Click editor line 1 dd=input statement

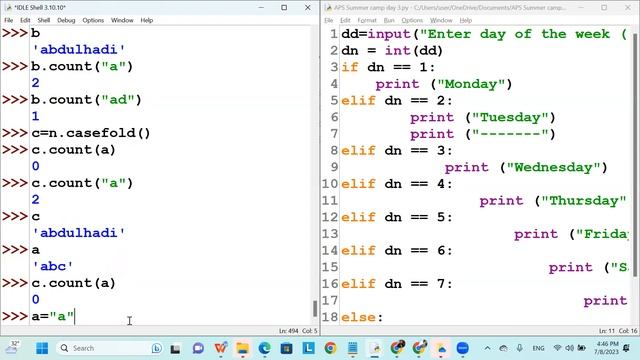click(x=484, y=34)
